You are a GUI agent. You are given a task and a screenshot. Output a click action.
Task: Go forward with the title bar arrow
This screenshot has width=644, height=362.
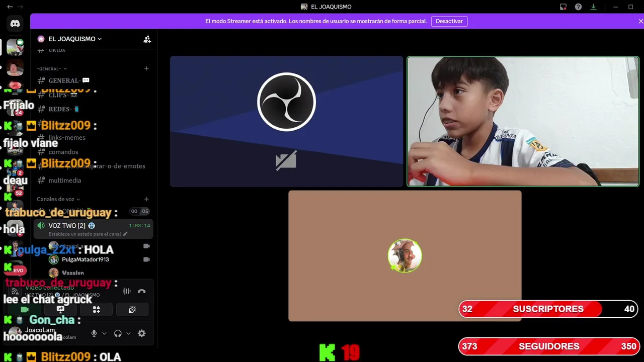(21, 7)
